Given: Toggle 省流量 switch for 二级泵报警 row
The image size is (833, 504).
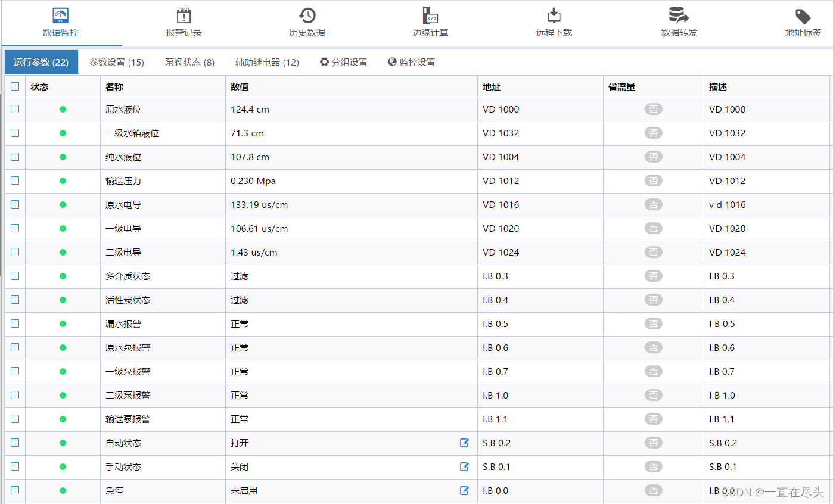Looking at the screenshot, I should 654,396.
